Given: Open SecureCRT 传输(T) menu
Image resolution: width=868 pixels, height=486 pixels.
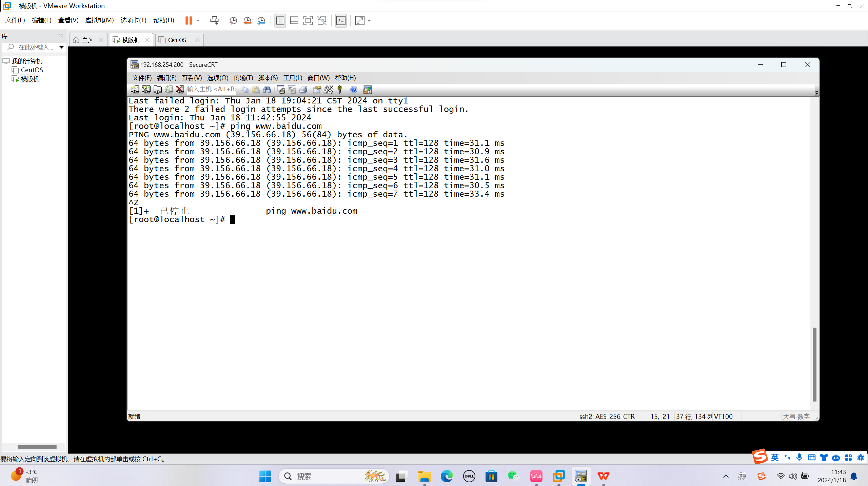Looking at the screenshot, I should pos(243,78).
